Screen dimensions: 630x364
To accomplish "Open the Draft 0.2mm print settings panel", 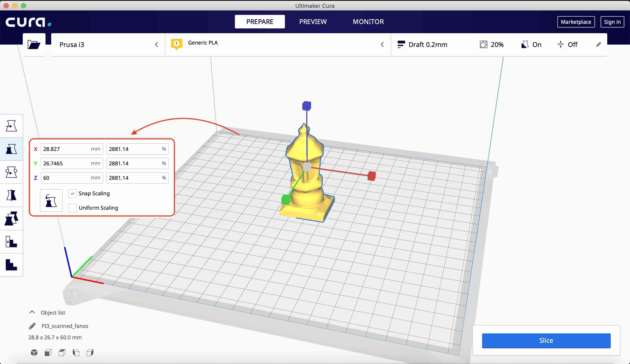I will [x=499, y=45].
